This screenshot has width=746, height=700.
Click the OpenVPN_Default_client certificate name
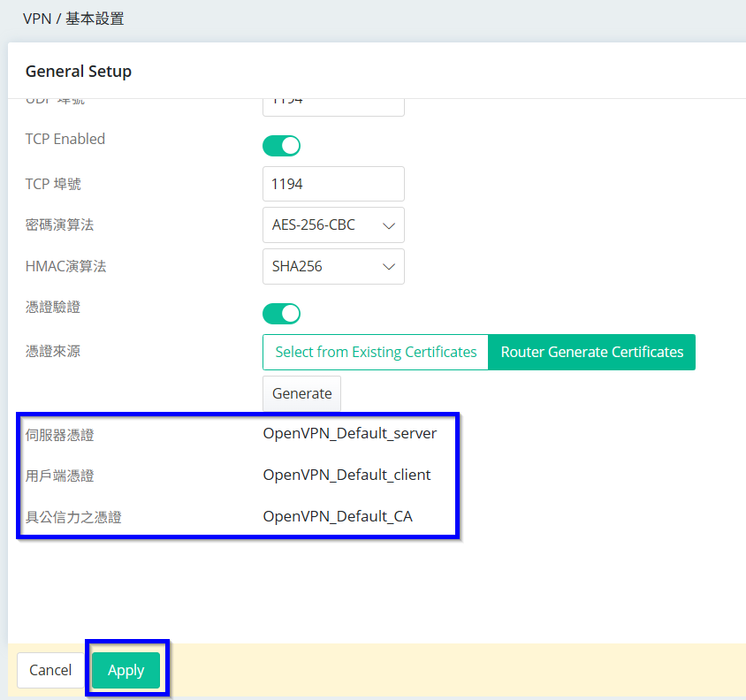pos(346,475)
